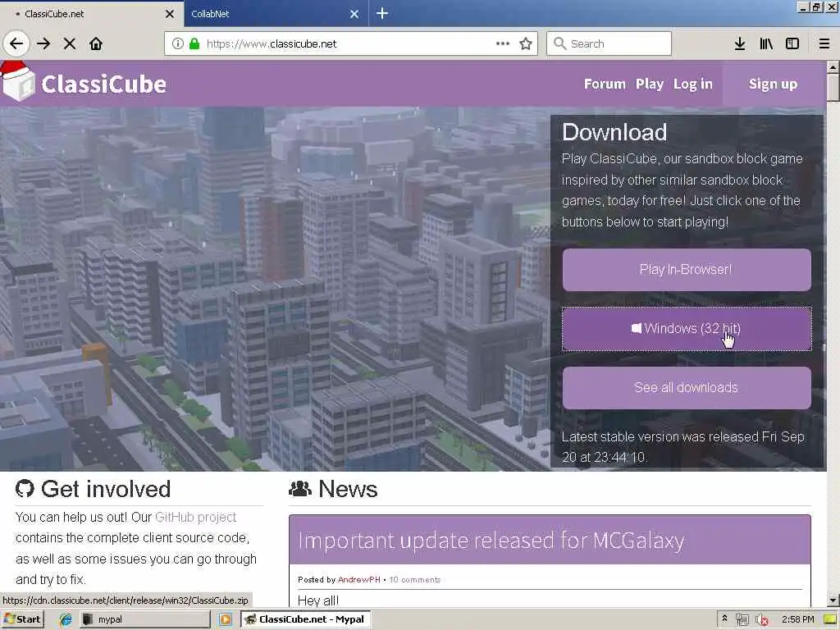Click the green battery tray icon
Viewport: 840px width, 630px height.
(832, 620)
